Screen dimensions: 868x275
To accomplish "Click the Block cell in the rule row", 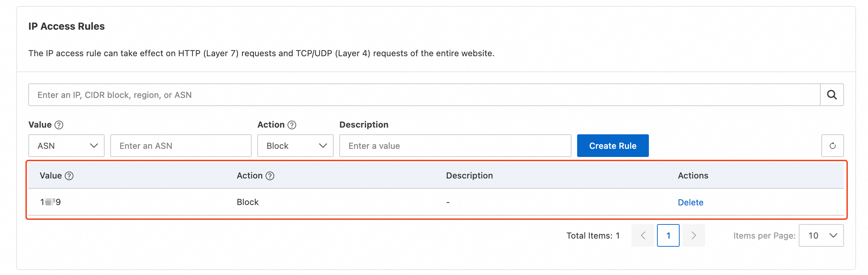I will pos(248,202).
